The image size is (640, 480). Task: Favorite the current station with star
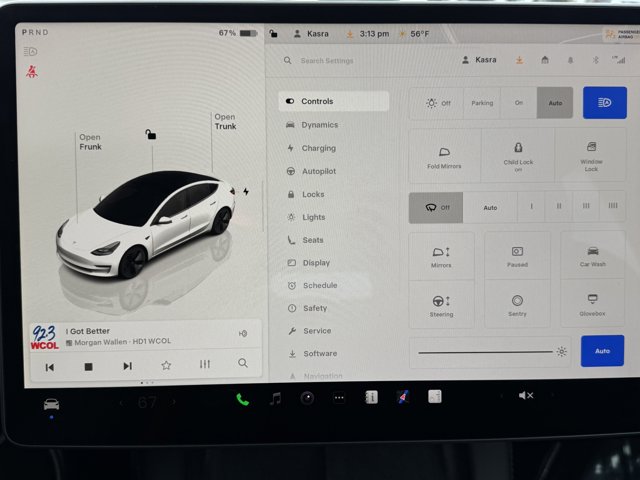[x=166, y=365]
